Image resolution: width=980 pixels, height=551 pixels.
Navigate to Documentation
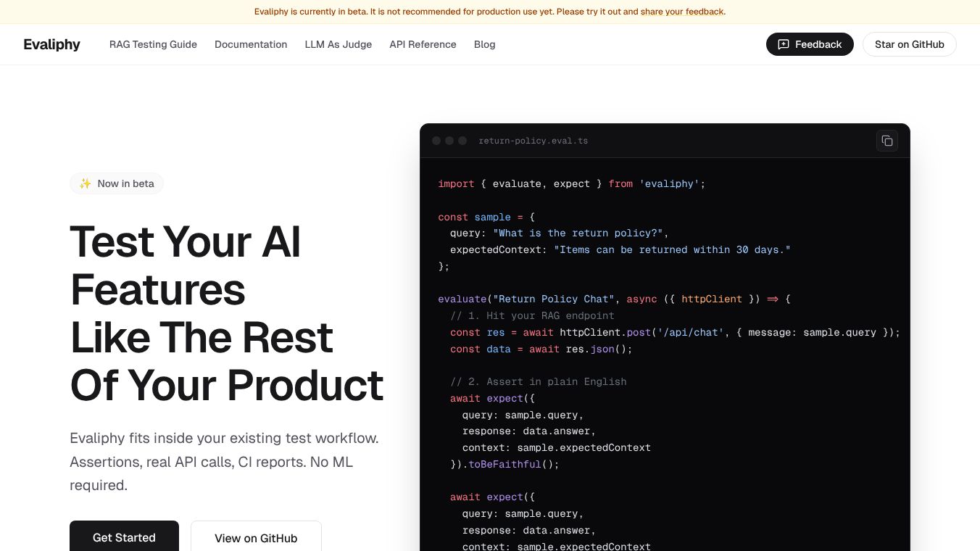(x=251, y=44)
